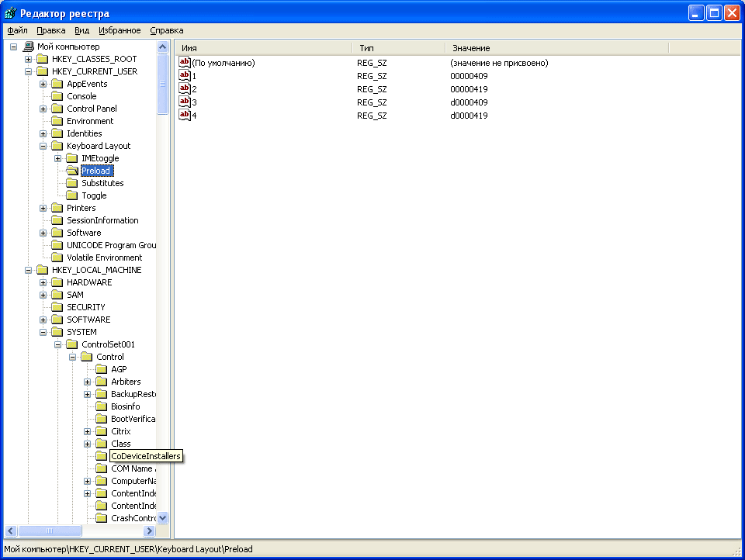The height and width of the screenshot is (560, 745).
Task: Click the string value icon for entry 1
Action: [x=185, y=76]
